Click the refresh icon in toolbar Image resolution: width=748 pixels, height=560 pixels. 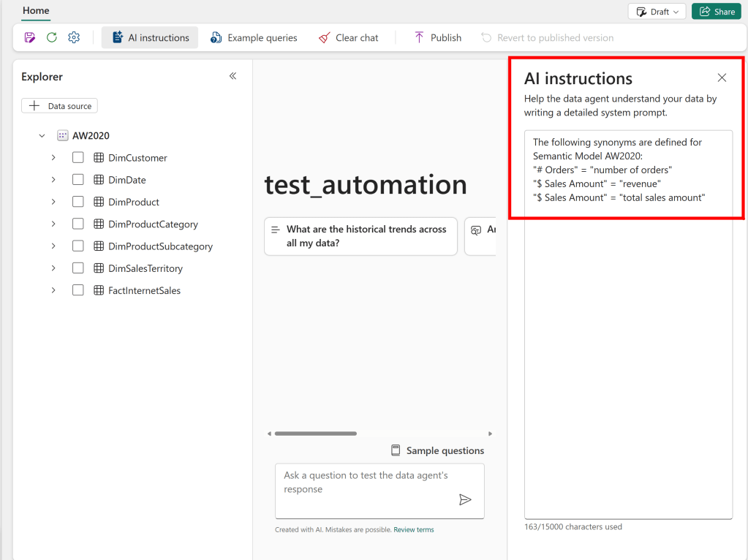click(x=51, y=38)
